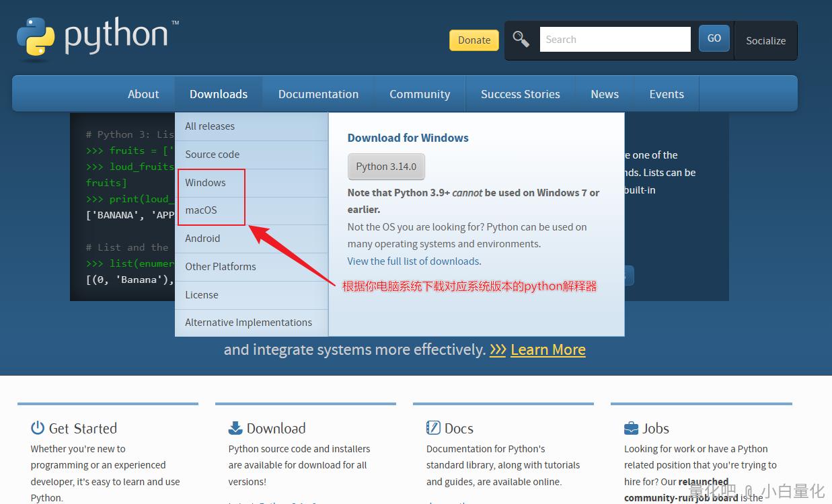Expand the Documentation navigation menu
The height and width of the screenshot is (504, 832).
pos(318,94)
